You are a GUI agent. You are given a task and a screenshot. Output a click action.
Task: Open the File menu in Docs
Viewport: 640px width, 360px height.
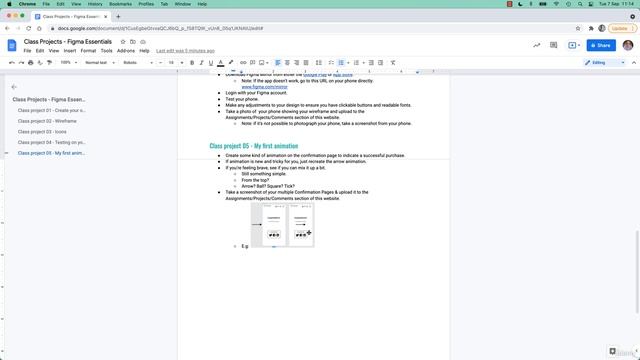27,51
